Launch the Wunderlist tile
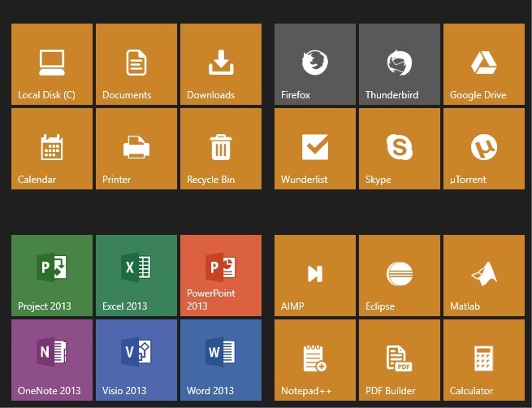 click(x=315, y=149)
